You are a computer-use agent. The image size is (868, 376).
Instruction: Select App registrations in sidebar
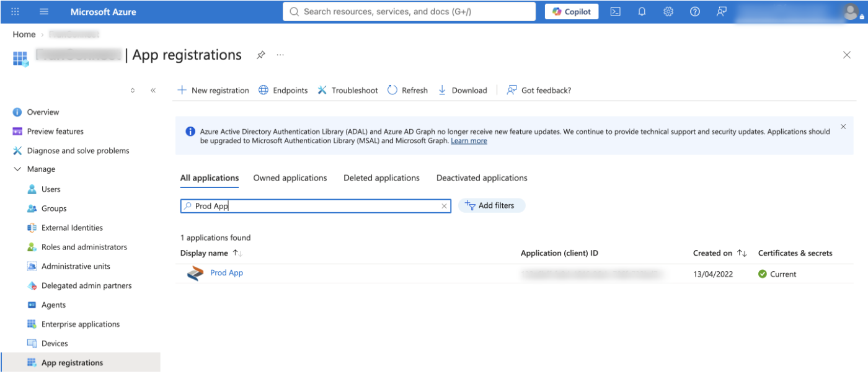click(x=80, y=362)
